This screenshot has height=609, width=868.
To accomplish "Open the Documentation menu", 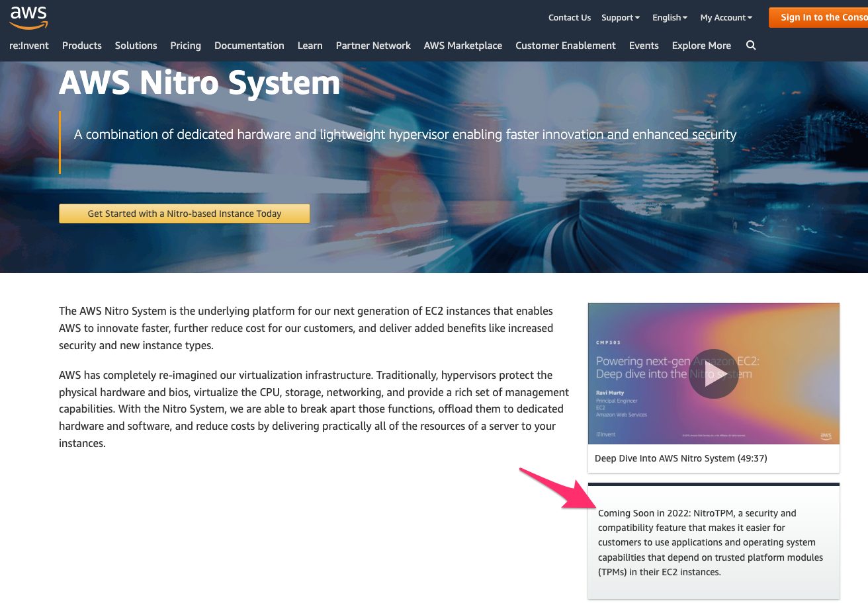I will [x=249, y=46].
